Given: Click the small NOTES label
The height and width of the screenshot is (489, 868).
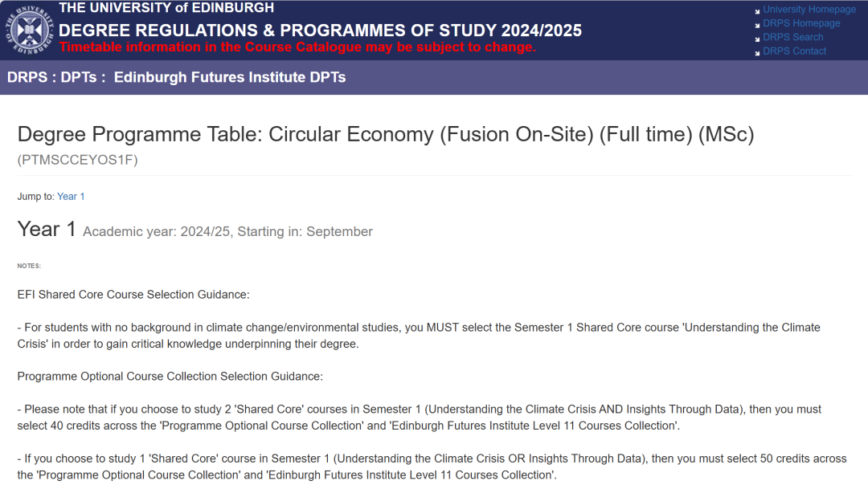Looking at the screenshot, I should [29, 266].
